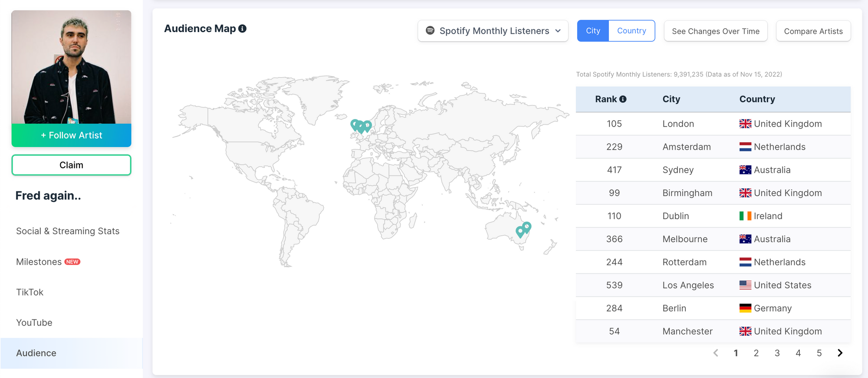Click the Spotify logo icon in dropdown
The width and height of the screenshot is (868, 378).
pyautogui.click(x=430, y=30)
